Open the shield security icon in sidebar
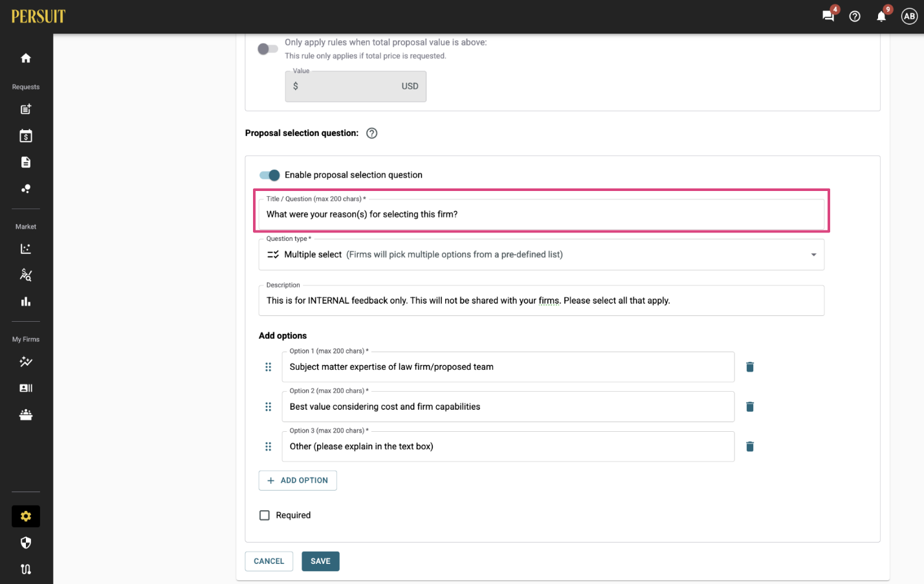 [26, 543]
